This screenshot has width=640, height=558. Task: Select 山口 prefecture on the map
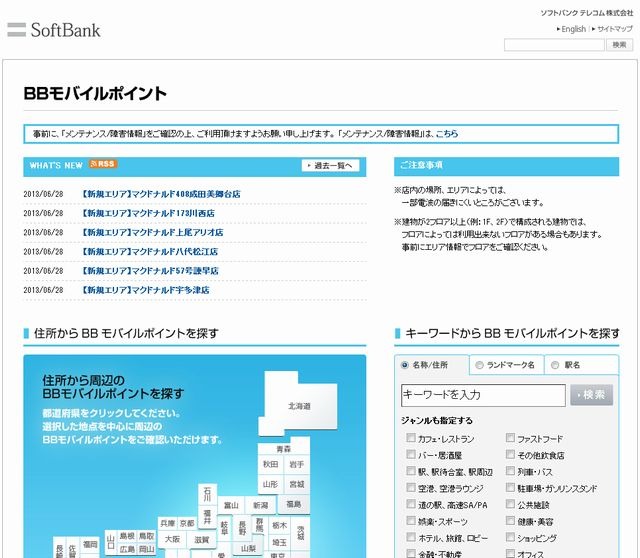[111, 542]
